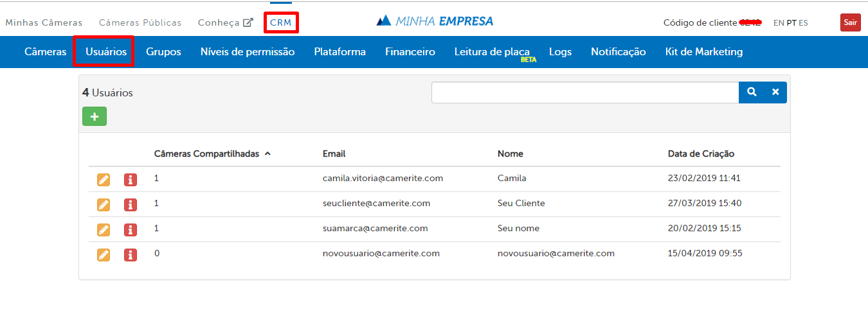
Task: Click the green add user plus button
Action: (x=95, y=116)
